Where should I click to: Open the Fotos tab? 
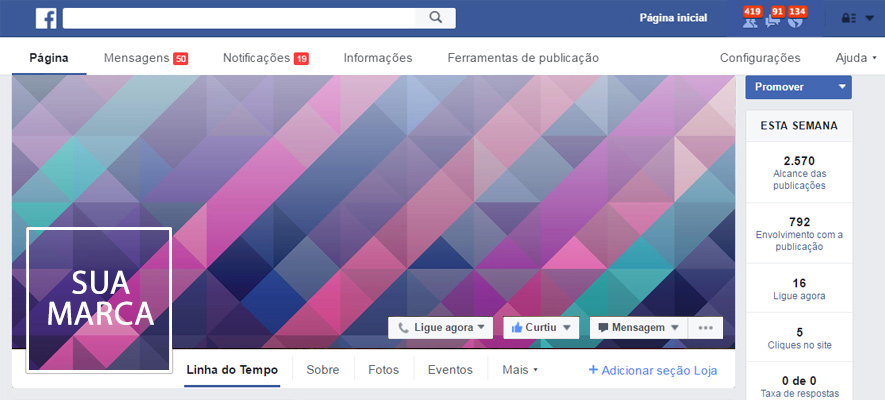383,370
